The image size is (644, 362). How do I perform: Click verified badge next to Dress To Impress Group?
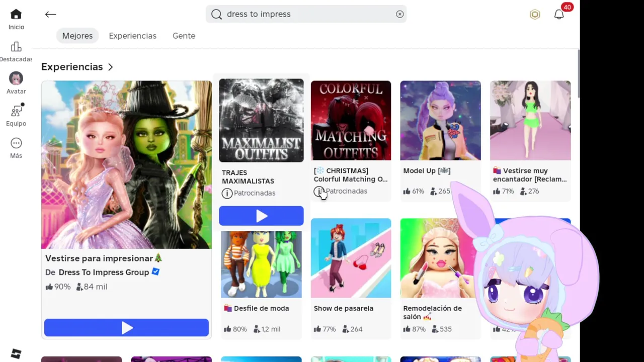[155, 271]
